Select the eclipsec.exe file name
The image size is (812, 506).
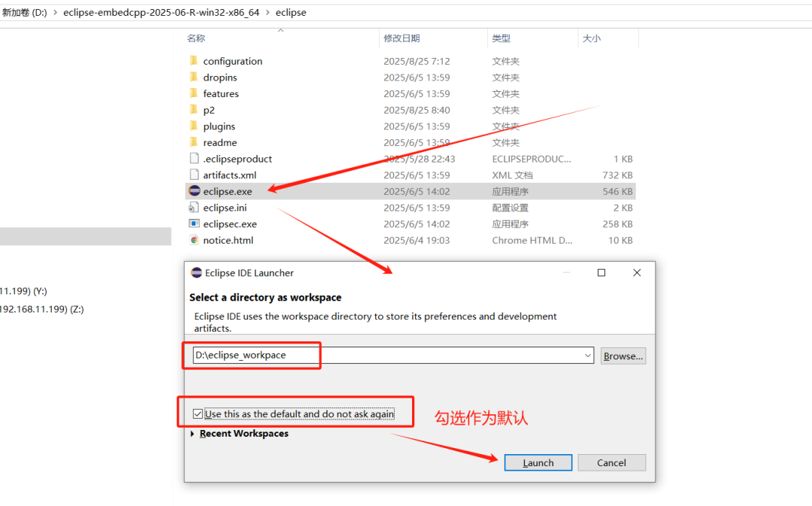click(230, 224)
